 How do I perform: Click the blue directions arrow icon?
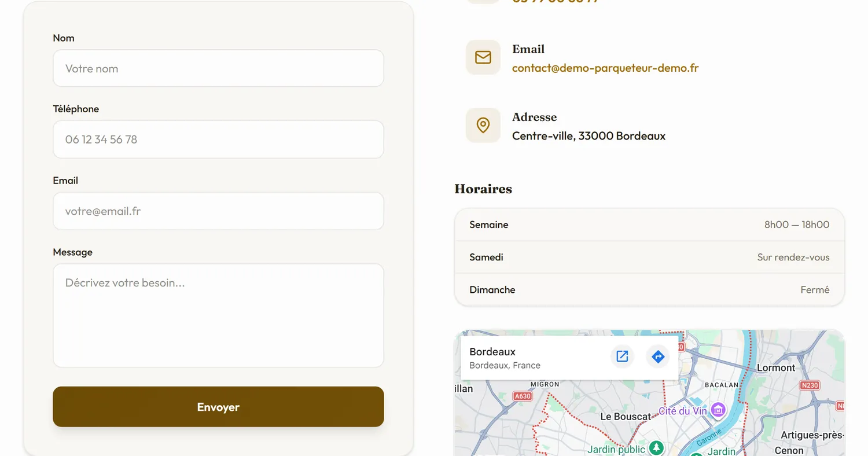coord(658,356)
